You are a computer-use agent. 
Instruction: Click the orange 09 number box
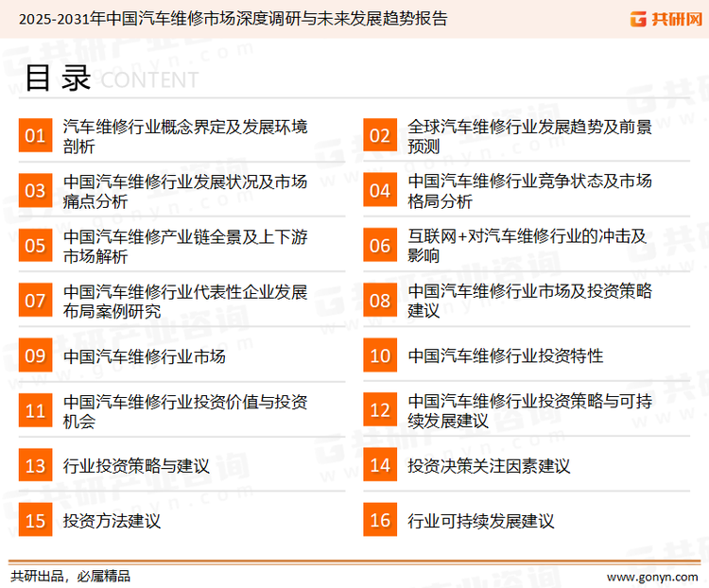coord(35,355)
